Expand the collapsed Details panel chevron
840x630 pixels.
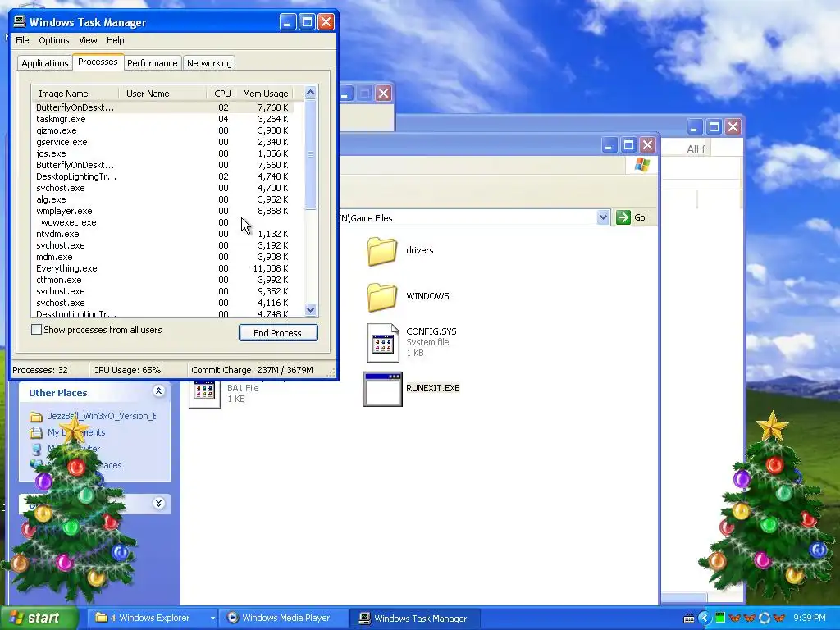158,503
